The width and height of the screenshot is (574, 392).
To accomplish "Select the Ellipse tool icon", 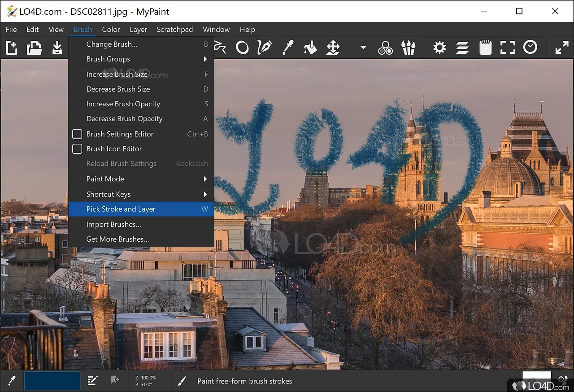I will coord(242,47).
